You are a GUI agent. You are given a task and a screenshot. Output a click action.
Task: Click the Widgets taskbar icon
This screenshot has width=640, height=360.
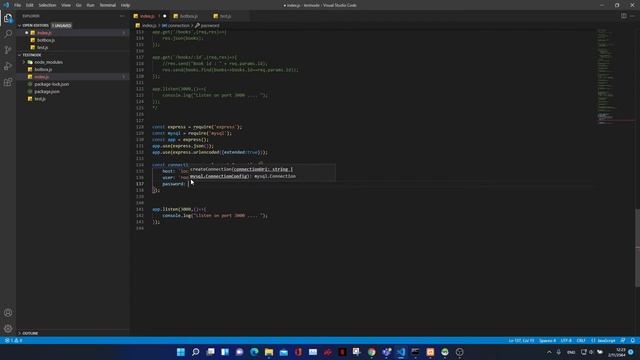[x=225, y=352]
